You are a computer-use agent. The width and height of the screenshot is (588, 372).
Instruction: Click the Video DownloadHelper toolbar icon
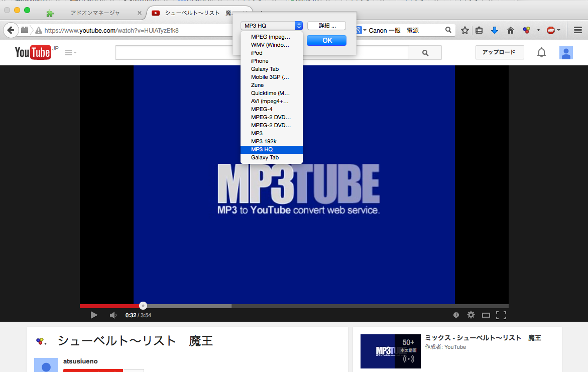pyautogui.click(x=527, y=30)
